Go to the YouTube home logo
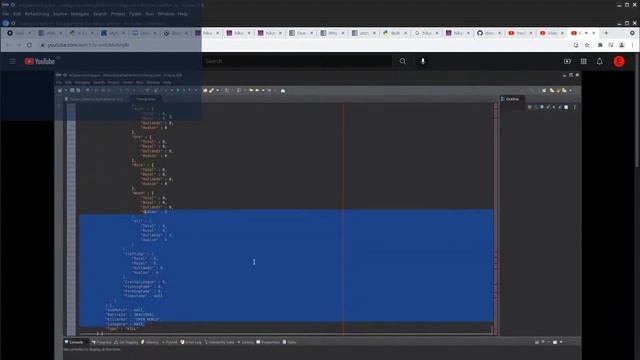 click(x=40, y=61)
